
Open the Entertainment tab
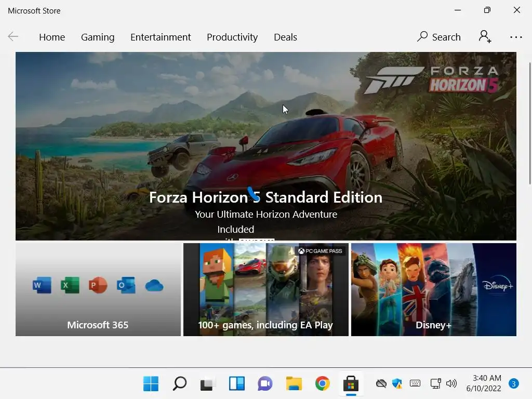point(161,37)
